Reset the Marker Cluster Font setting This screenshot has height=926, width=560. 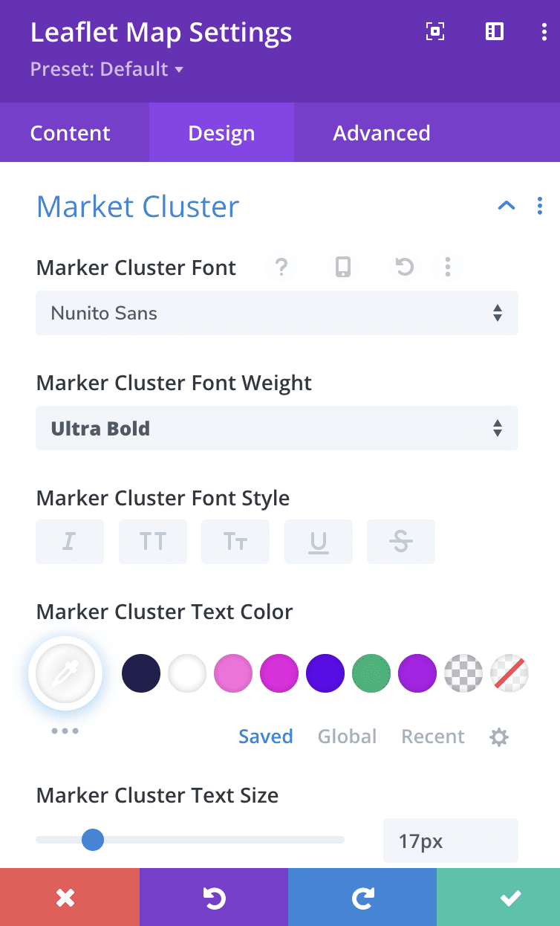(404, 267)
